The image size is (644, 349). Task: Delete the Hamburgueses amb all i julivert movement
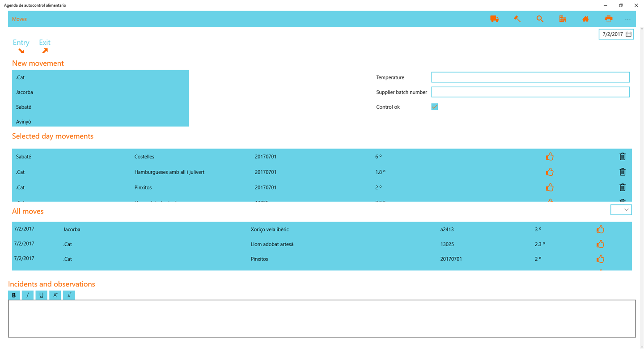pyautogui.click(x=623, y=172)
